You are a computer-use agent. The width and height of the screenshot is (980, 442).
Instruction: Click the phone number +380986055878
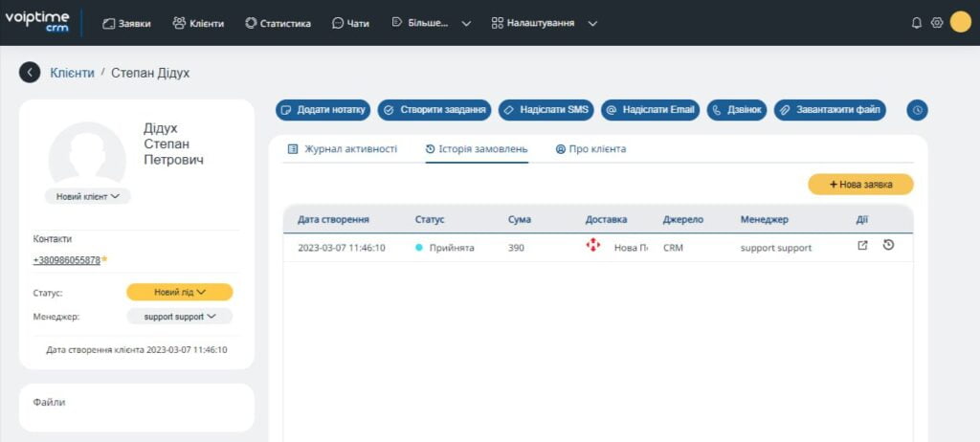[x=67, y=260]
